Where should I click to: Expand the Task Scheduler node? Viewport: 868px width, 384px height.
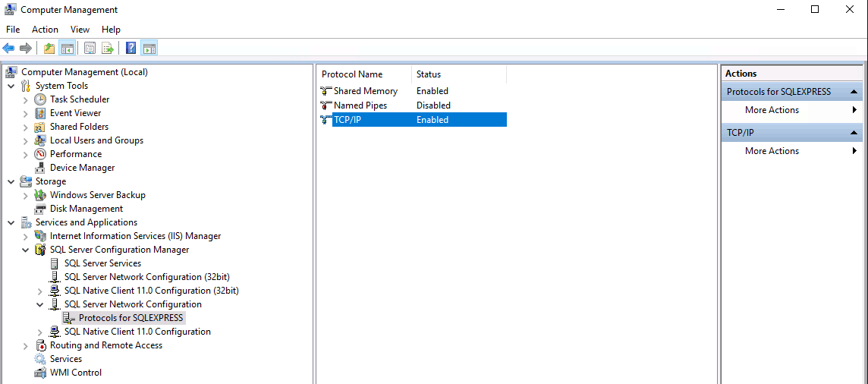pyautogui.click(x=26, y=99)
